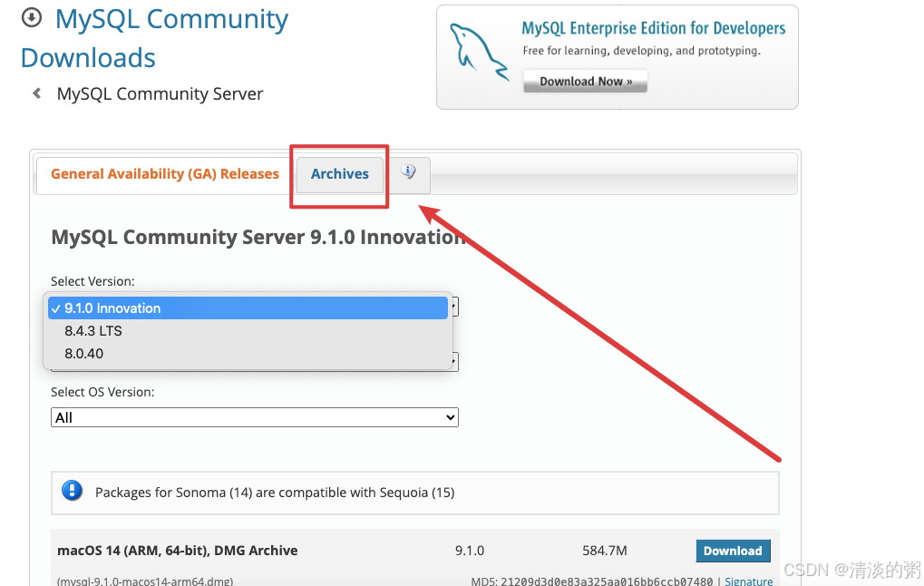Click the MySQL Community Downloads title
Screen dimensions: 924x586
click(154, 38)
